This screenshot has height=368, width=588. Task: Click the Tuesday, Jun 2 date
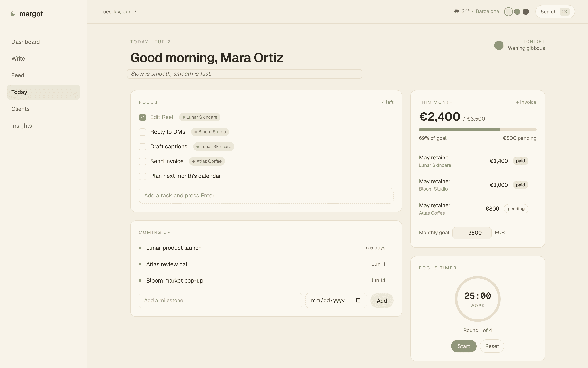point(118,12)
